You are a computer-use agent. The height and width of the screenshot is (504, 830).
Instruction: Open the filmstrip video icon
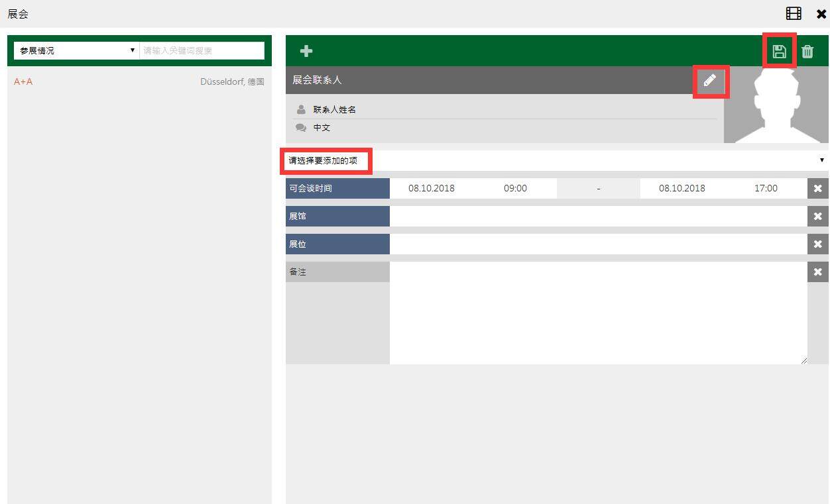[x=794, y=13]
